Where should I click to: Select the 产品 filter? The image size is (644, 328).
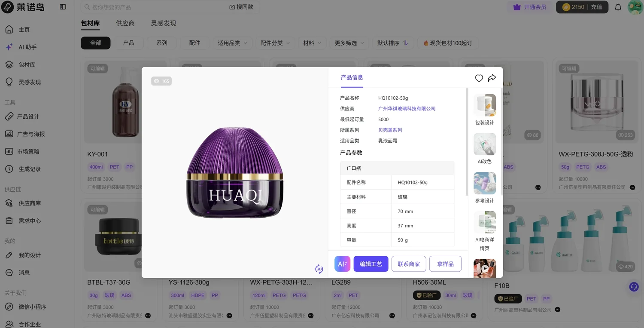[x=129, y=43]
